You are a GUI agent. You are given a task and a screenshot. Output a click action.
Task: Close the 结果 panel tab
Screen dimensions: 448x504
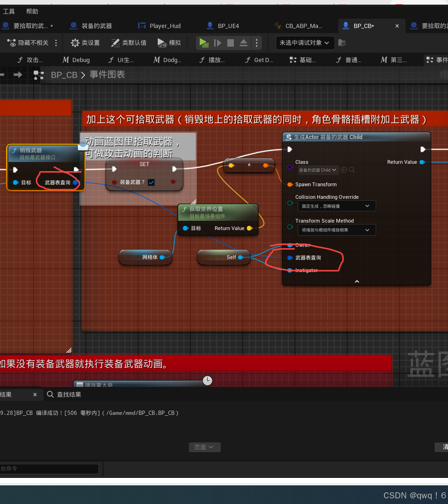(35, 394)
